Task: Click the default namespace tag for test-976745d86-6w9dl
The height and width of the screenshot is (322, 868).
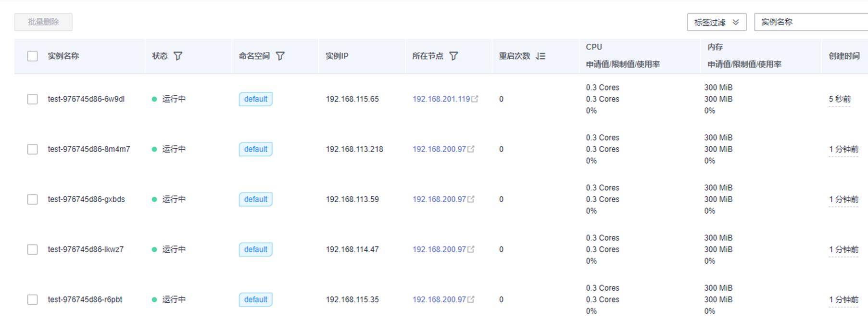Action: [255, 99]
